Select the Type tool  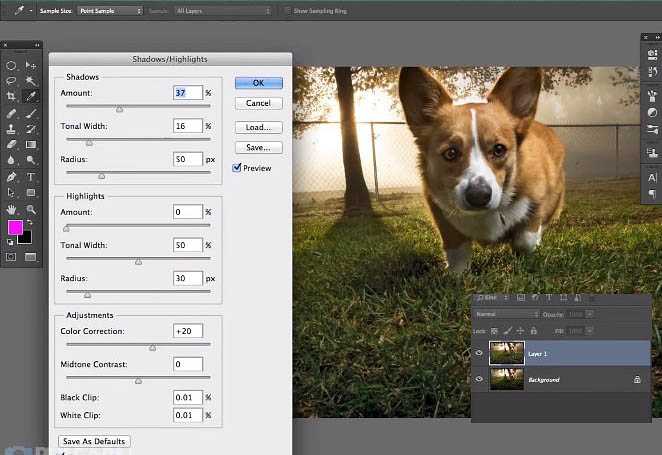(x=31, y=177)
